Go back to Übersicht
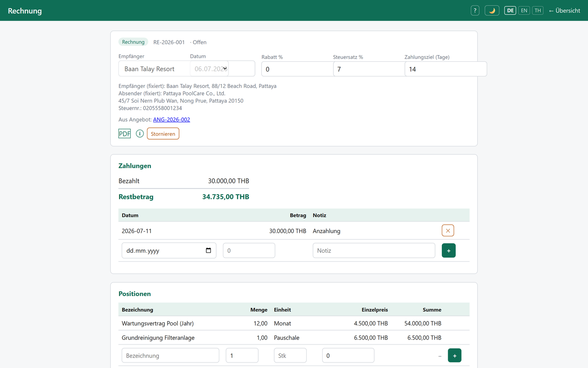Screen dimensions: 588x368 coord(564,11)
